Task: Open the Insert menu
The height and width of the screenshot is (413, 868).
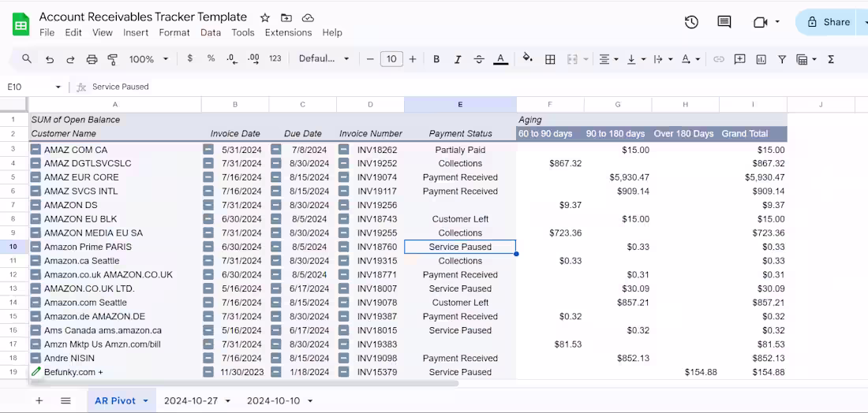Action: click(136, 32)
